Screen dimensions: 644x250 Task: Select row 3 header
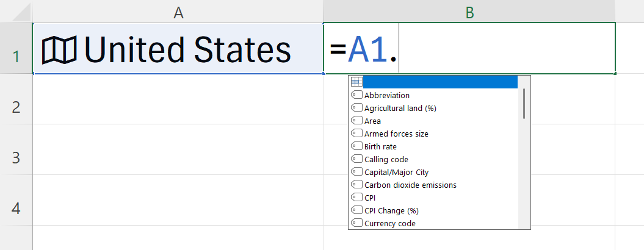pos(16,149)
